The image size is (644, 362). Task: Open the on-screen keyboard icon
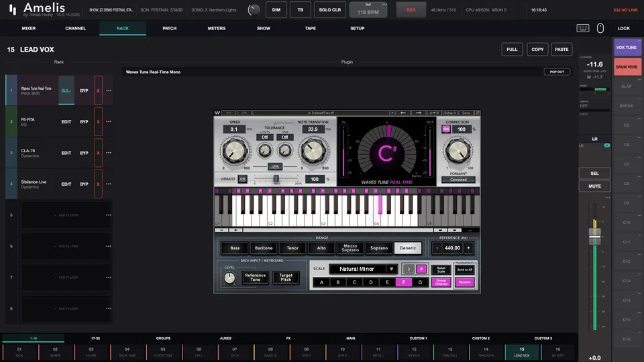coord(583,28)
